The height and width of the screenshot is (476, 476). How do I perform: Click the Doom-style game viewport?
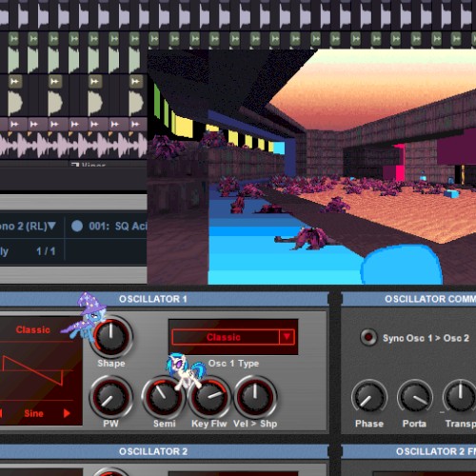(x=311, y=167)
